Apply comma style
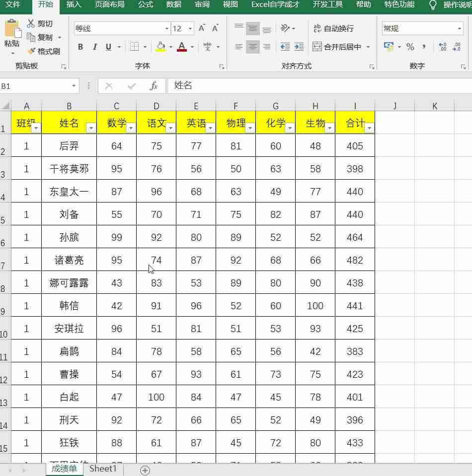472x476 pixels. tap(424, 47)
